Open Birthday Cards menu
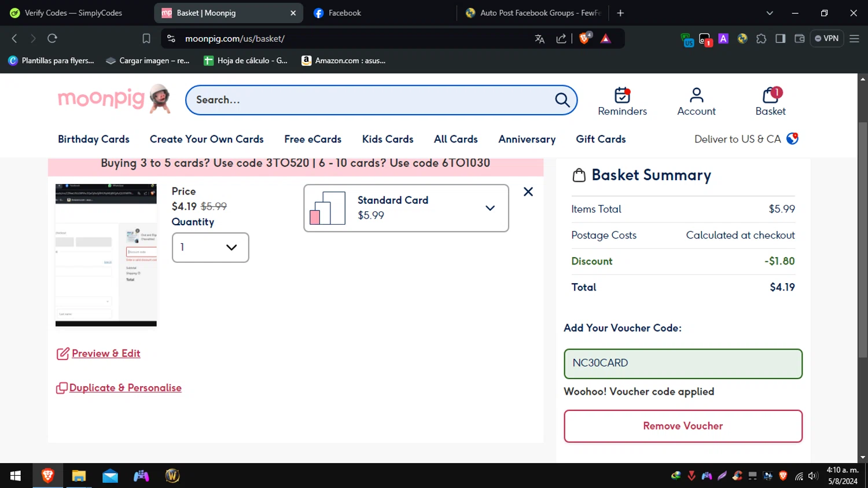868x488 pixels. click(x=94, y=139)
